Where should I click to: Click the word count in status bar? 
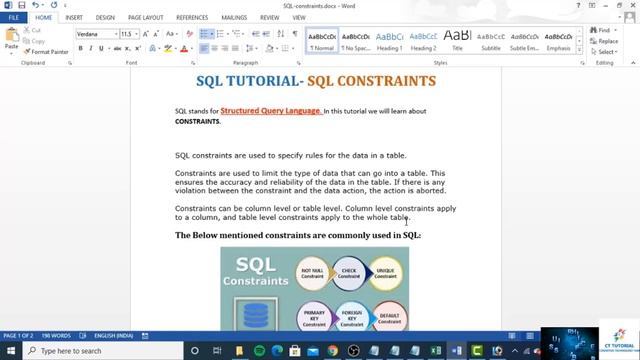pos(56,336)
